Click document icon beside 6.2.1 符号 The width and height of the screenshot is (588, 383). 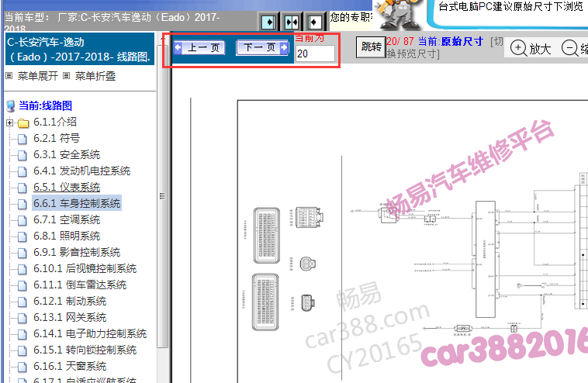click(22, 139)
